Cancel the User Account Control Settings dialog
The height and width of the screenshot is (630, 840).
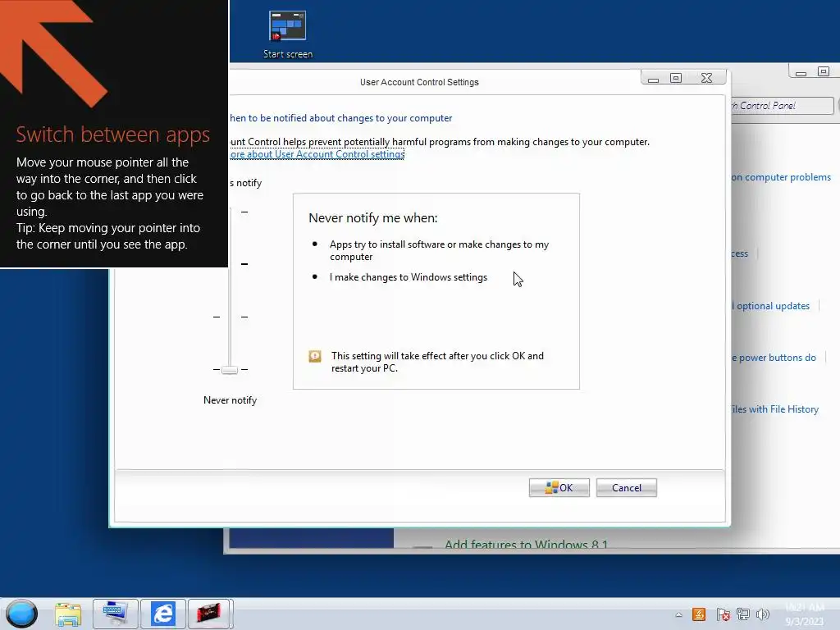point(626,487)
